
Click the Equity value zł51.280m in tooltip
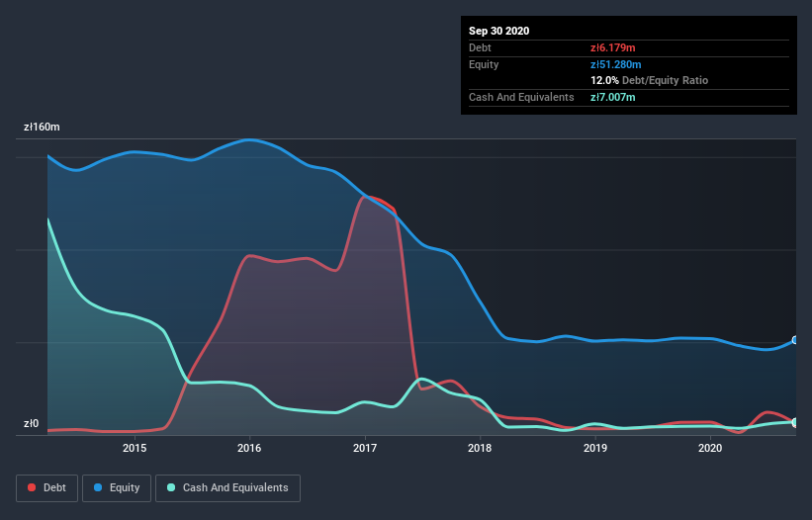pyautogui.click(x=616, y=64)
